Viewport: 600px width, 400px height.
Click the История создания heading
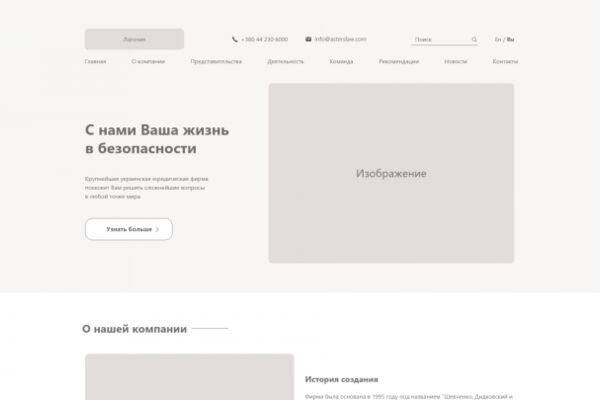[x=341, y=379]
